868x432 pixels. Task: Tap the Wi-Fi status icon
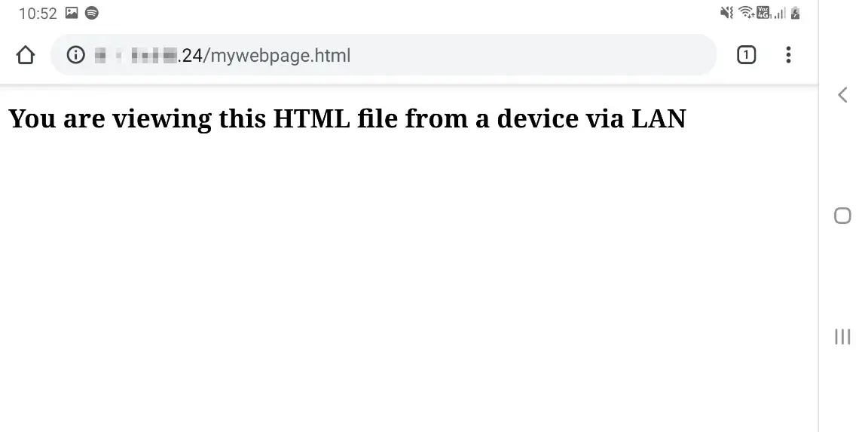tap(746, 13)
